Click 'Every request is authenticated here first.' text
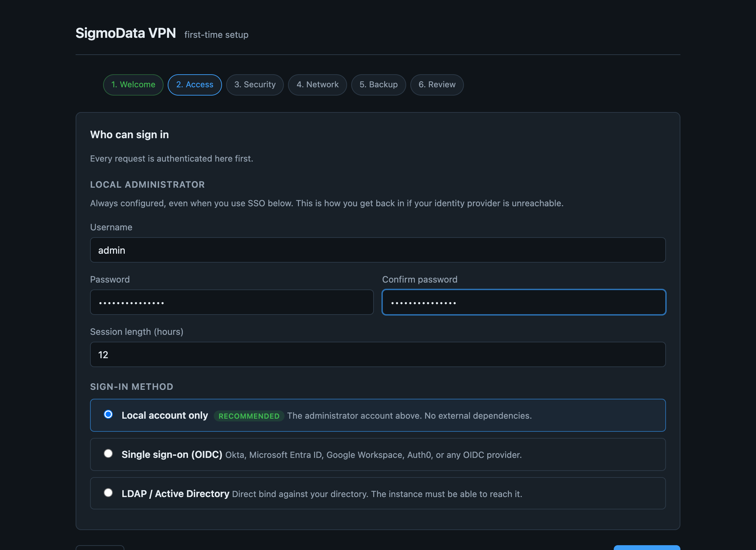 pyautogui.click(x=171, y=158)
